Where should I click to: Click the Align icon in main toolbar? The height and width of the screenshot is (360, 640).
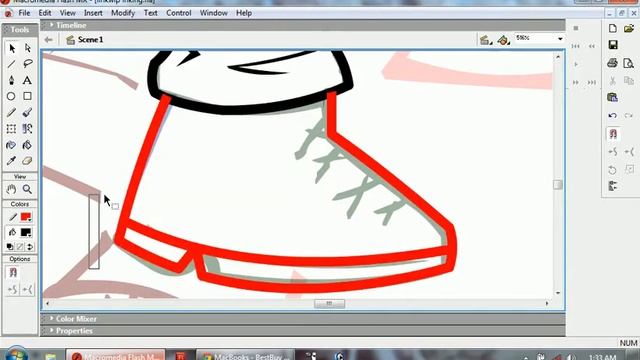pyautogui.click(x=612, y=186)
